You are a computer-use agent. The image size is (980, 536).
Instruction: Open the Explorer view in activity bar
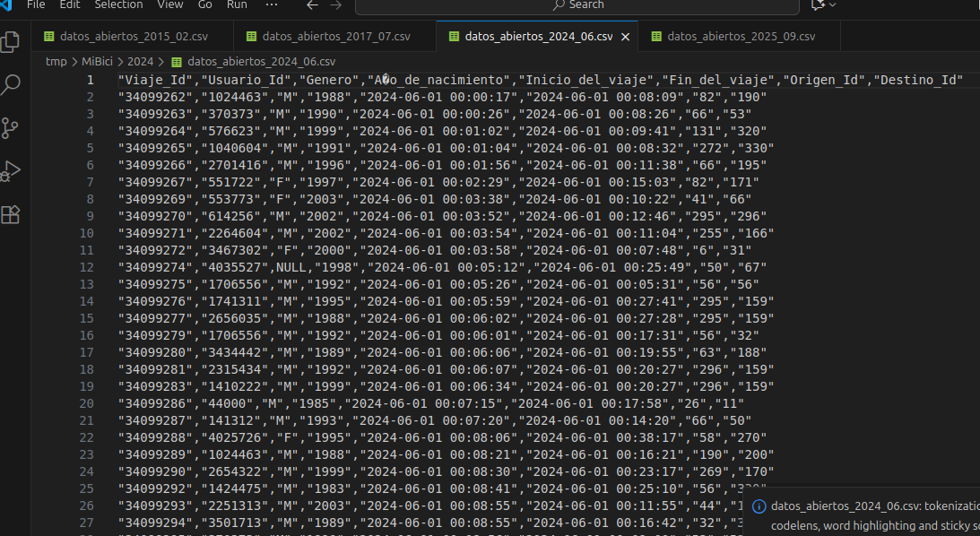pos(11,42)
